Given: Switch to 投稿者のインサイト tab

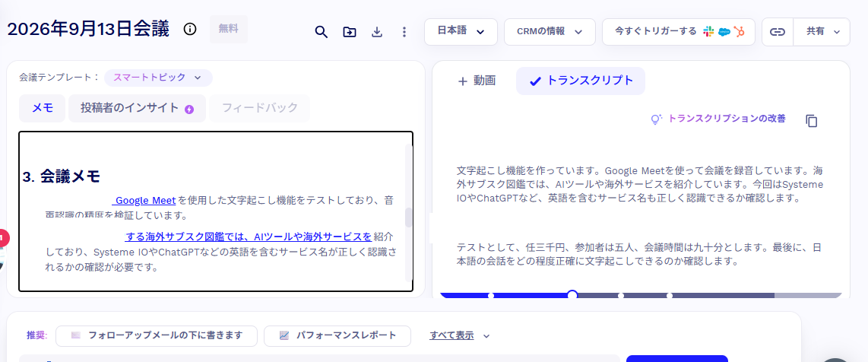Looking at the screenshot, I should (137, 108).
